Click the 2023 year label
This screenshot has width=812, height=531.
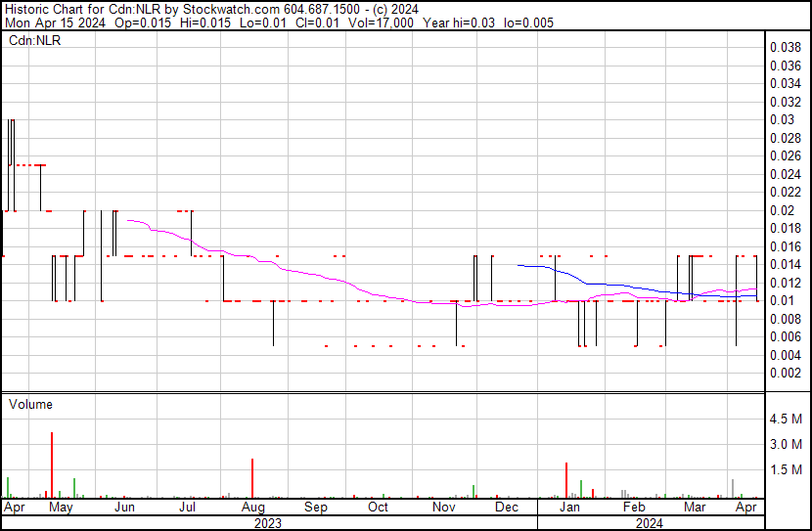tap(268, 522)
